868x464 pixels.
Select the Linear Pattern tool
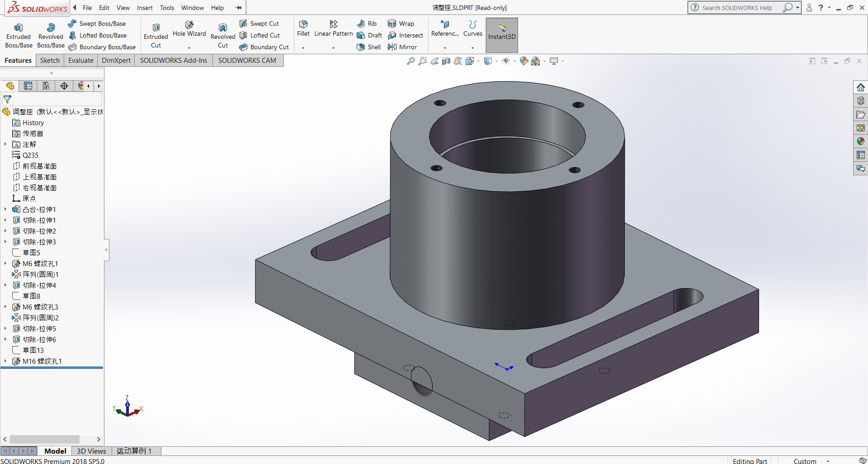coord(334,28)
